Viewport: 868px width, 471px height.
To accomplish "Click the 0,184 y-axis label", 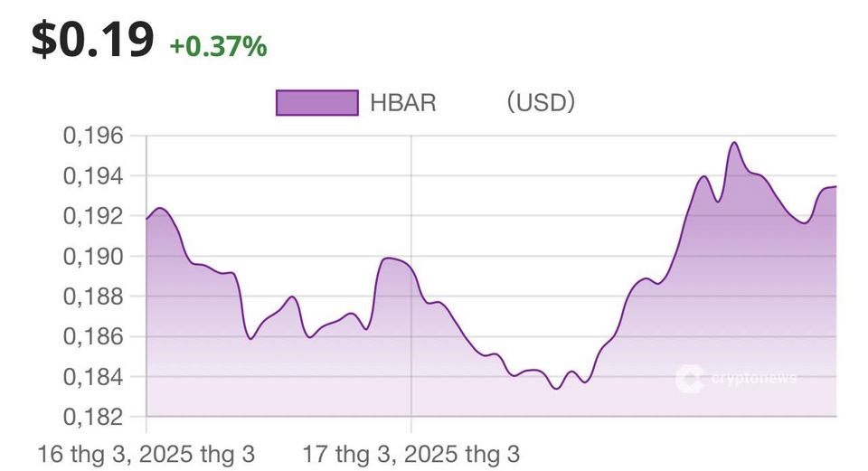I will click(x=92, y=377).
